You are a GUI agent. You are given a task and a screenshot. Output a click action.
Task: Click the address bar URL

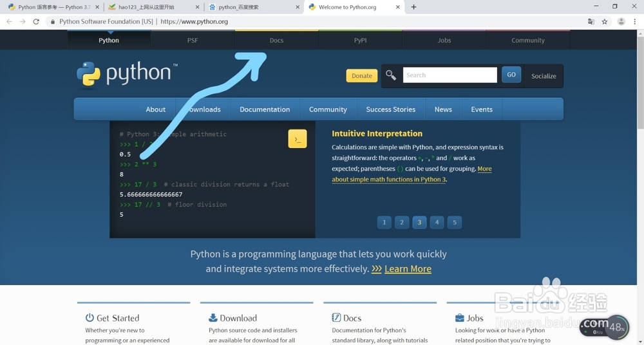[x=194, y=22]
